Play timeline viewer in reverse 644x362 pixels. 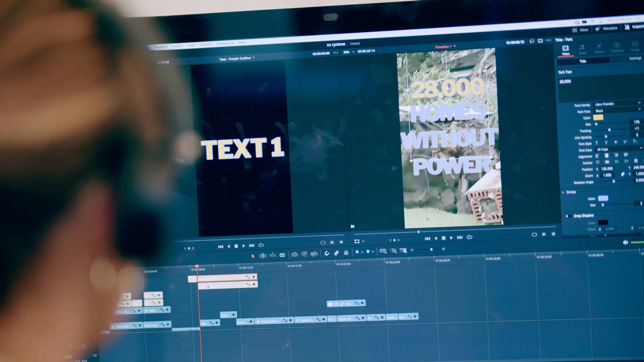coord(435,238)
